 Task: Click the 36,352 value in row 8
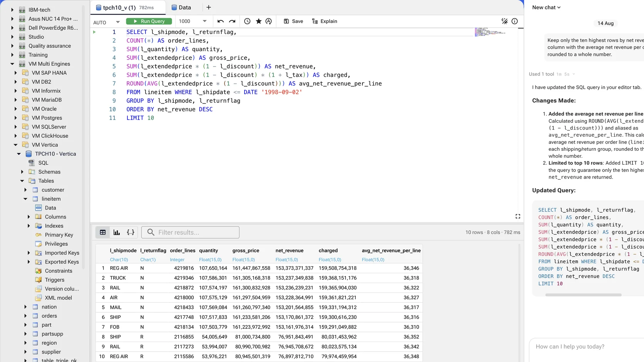click(x=411, y=337)
